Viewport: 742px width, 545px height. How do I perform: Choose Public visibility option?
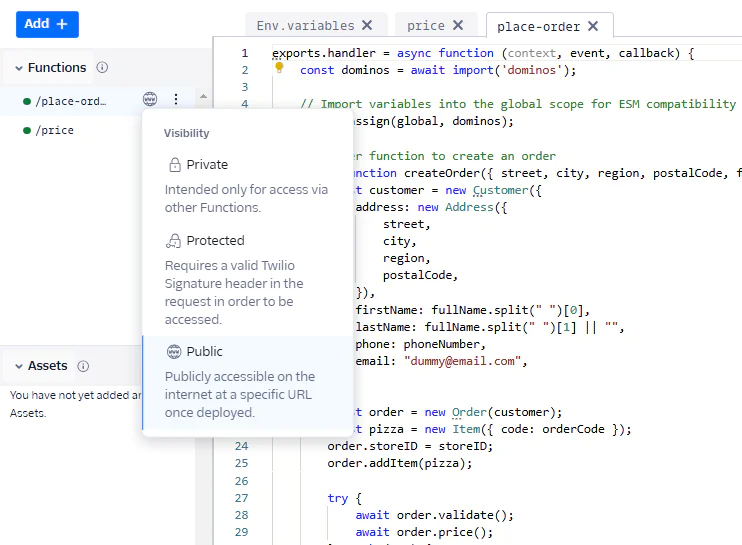coord(247,382)
